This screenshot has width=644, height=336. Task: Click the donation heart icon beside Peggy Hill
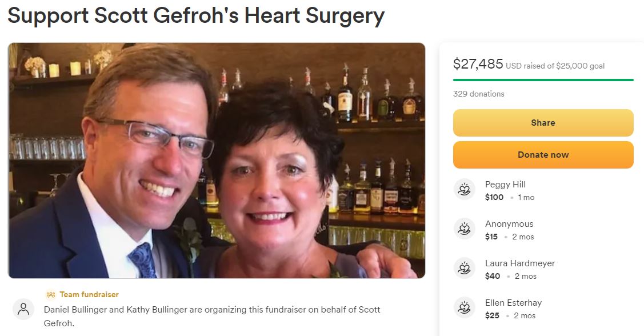click(x=464, y=189)
